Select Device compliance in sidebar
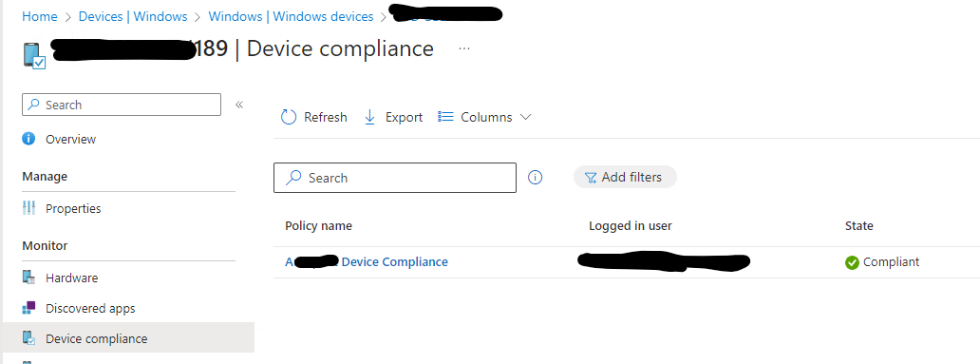The image size is (980, 364). click(x=128, y=337)
